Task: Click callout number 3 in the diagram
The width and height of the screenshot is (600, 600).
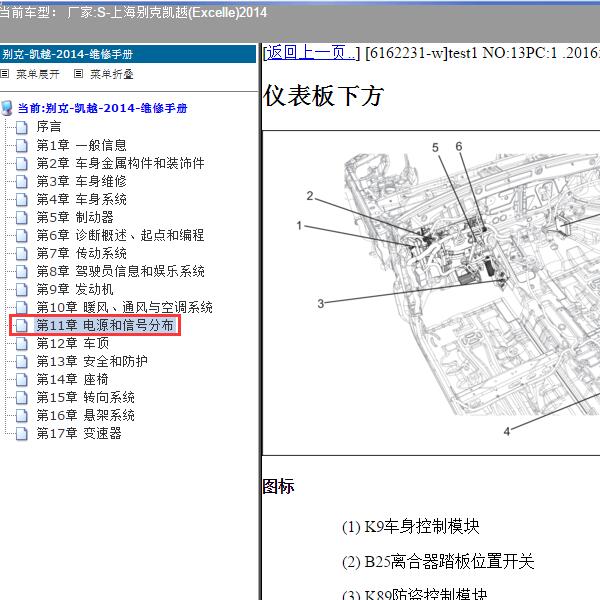Action: [x=321, y=304]
